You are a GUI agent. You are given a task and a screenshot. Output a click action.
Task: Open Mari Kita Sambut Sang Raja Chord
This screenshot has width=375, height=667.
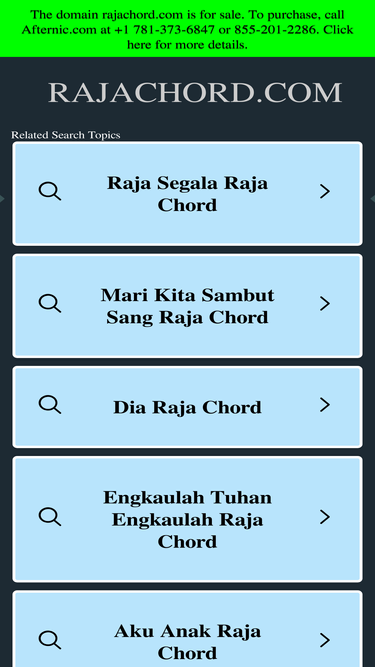187,306
